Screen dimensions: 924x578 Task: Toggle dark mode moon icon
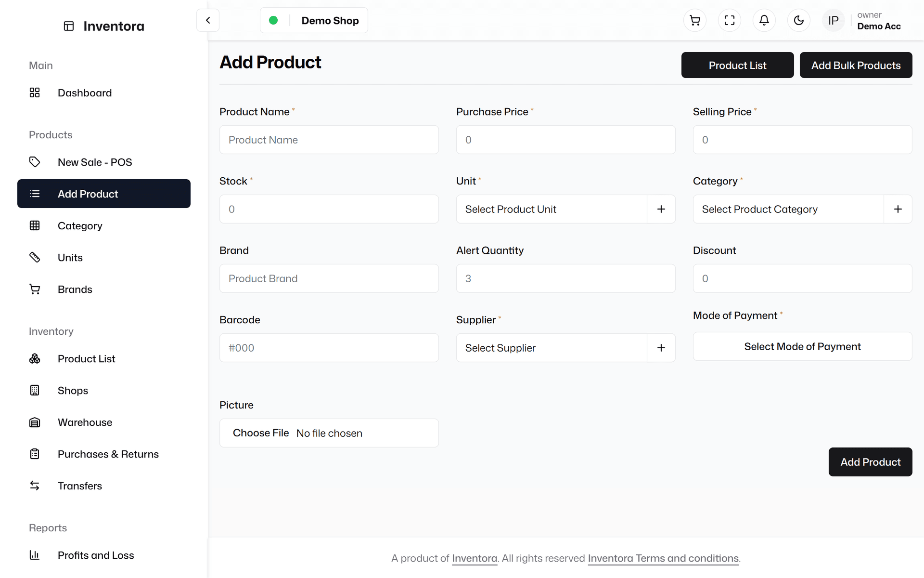click(799, 20)
